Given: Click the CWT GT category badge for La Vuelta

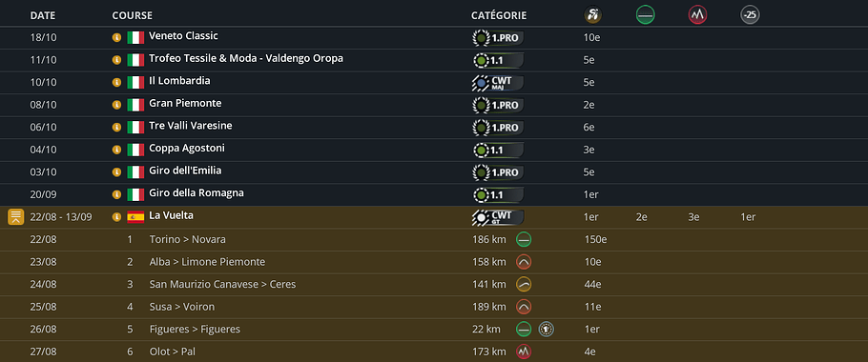Looking at the screenshot, I should click(x=497, y=217).
